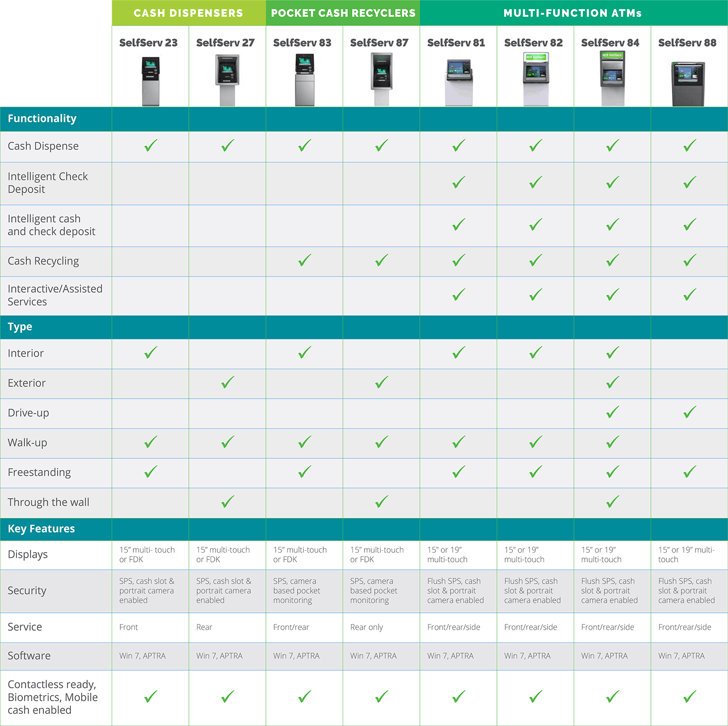Click SelfServ 82 service value 'Front/rear/side'
The width and height of the screenshot is (728, 726).
[x=530, y=627]
